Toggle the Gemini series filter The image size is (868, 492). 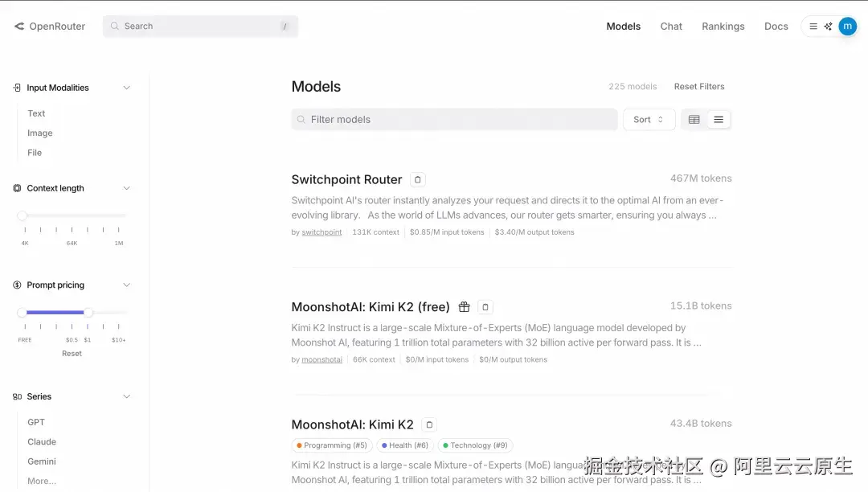(42, 461)
